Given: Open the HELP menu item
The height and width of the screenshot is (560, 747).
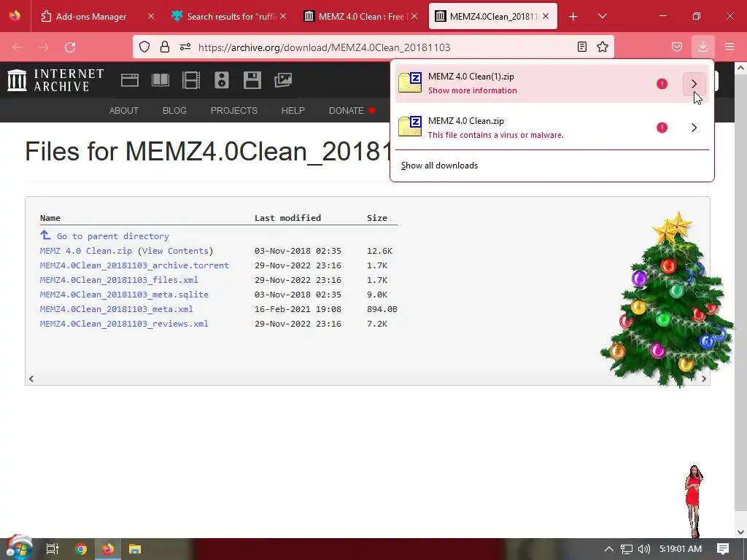Looking at the screenshot, I should (x=293, y=111).
